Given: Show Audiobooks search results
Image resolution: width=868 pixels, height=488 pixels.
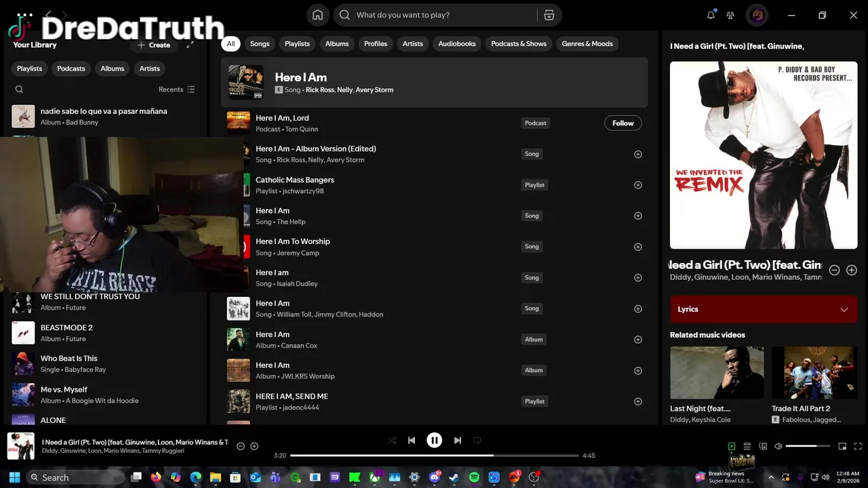Looking at the screenshot, I should [x=457, y=44].
